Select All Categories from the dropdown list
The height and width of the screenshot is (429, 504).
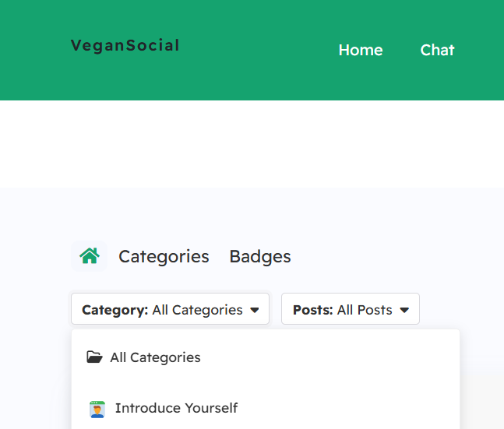tap(155, 357)
